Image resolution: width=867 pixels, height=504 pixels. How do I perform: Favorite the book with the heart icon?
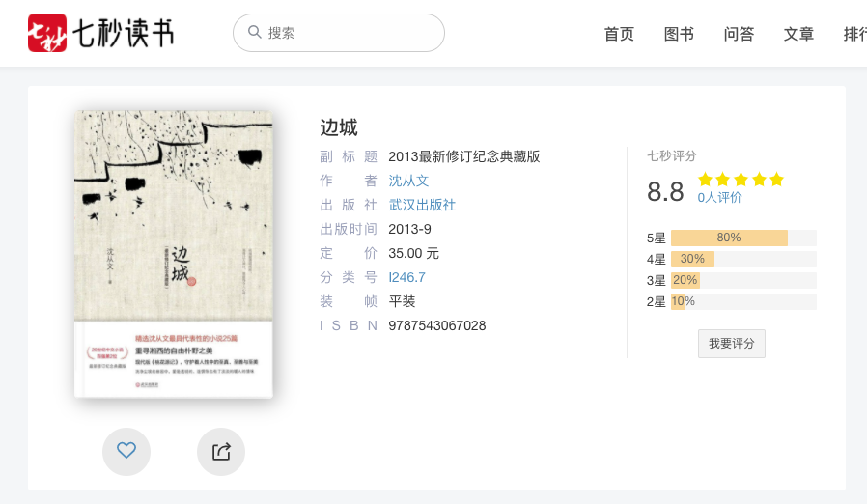coord(126,452)
